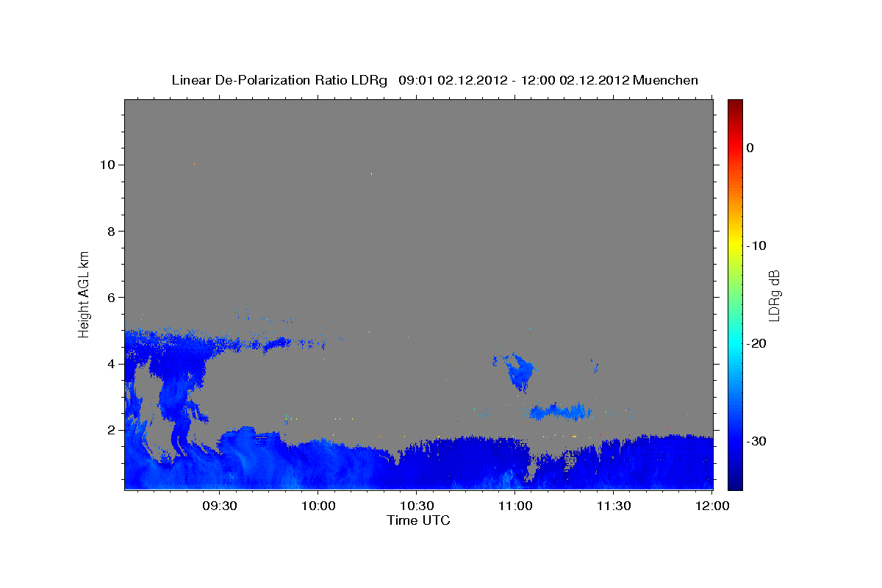Image resolution: width=882 pixels, height=588 pixels.
Task: Click the colorbar value '0'
Action: (750, 148)
